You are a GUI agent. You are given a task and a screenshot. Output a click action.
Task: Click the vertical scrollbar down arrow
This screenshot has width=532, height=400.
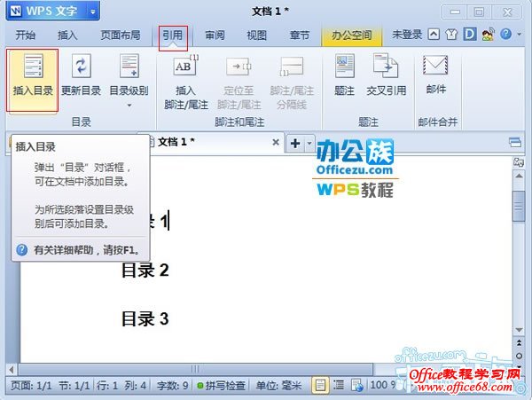pos(519,330)
